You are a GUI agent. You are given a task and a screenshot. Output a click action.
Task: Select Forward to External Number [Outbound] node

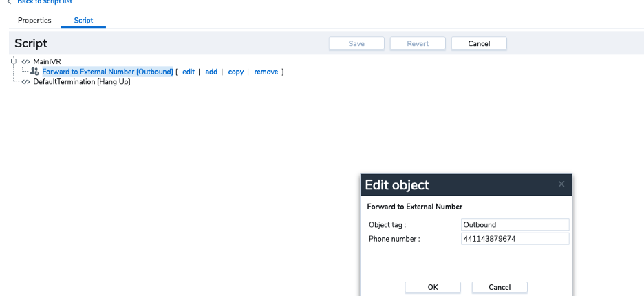(x=107, y=72)
